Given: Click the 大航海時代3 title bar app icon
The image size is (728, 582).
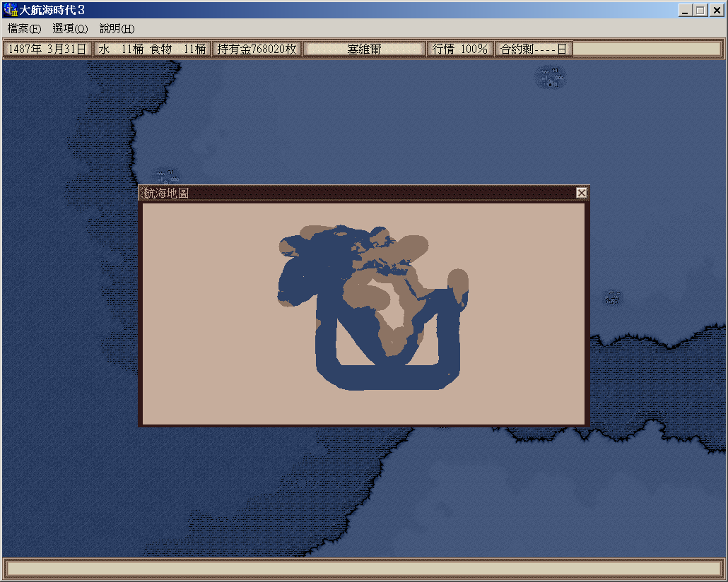Looking at the screenshot, I should click(x=10, y=10).
